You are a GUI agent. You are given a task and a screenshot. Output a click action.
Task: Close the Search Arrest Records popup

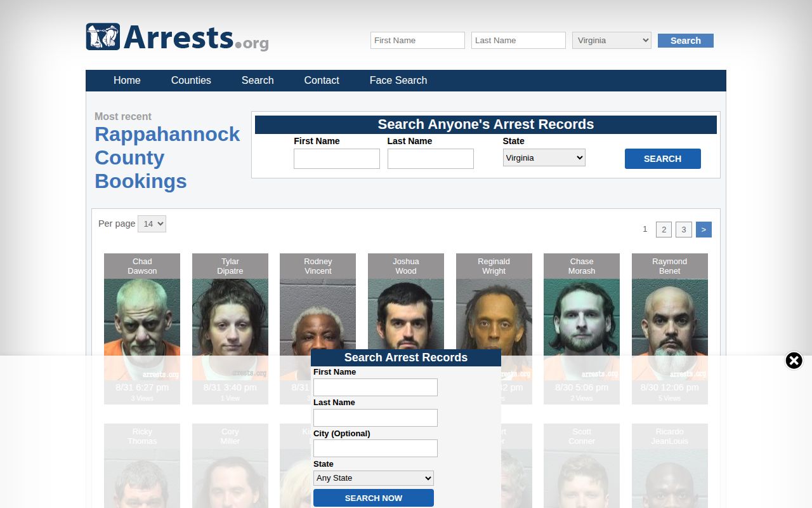[x=794, y=361]
